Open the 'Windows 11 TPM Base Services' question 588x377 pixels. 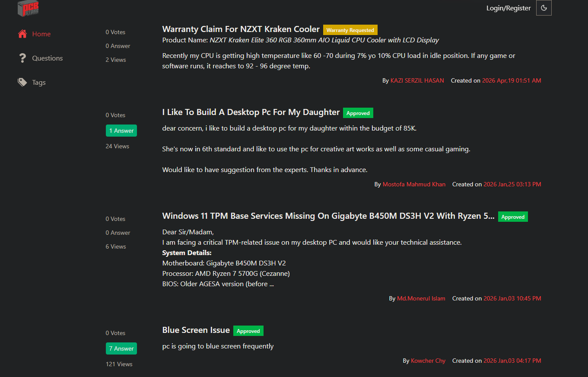(328, 216)
